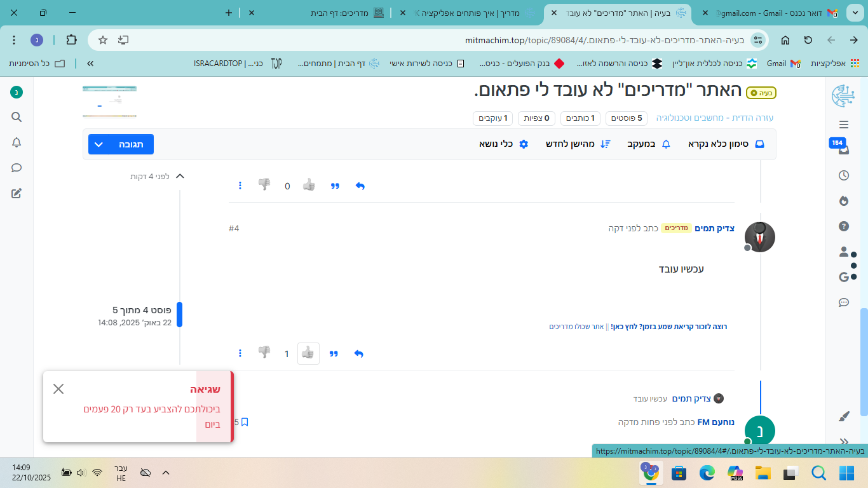The image size is (868, 488).
Task: Open search from the right sidebar magnifier
Action: point(16,117)
